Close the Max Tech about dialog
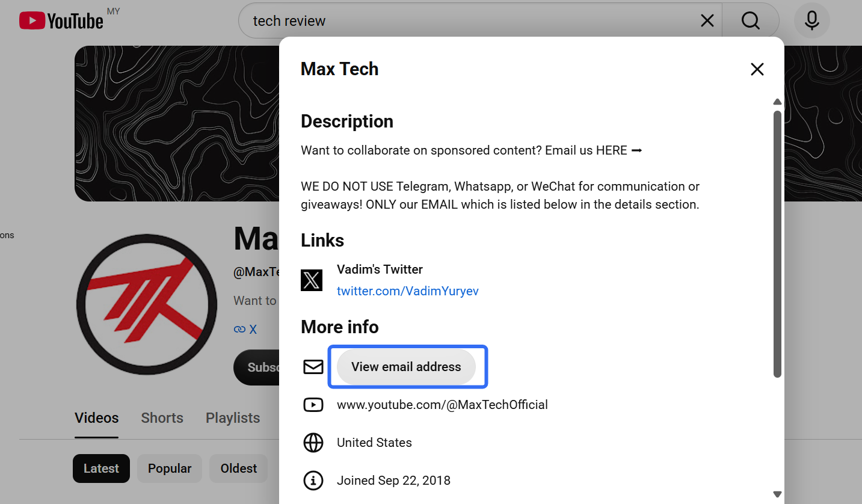The width and height of the screenshot is (862, 504). pos(757,69)
